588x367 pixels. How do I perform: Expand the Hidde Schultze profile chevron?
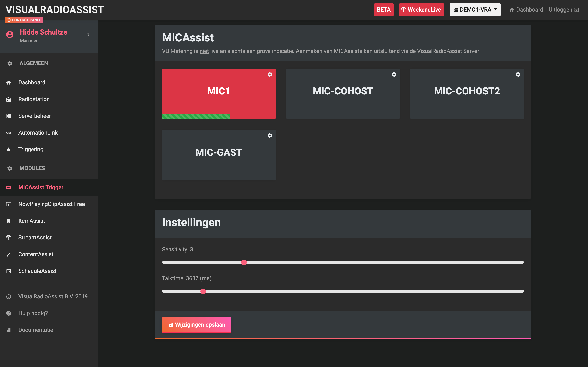pyautogui.click(x=89, y=35)
